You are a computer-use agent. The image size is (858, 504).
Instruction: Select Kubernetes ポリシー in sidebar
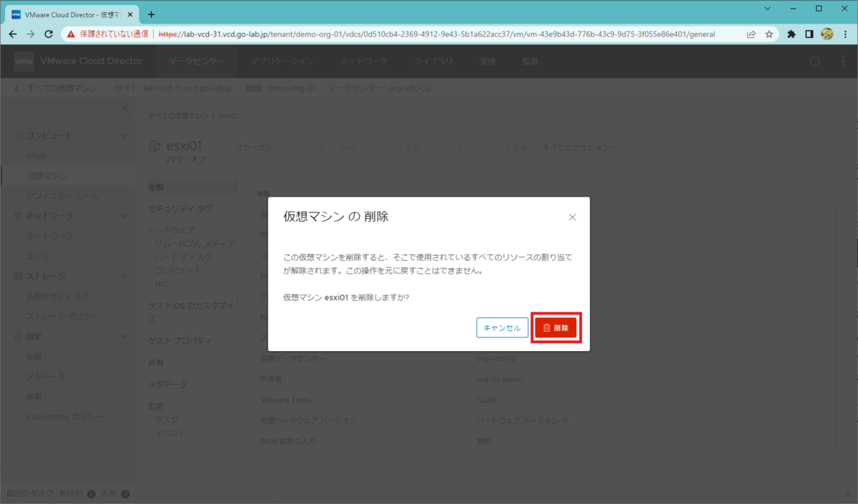click(64, 416)
